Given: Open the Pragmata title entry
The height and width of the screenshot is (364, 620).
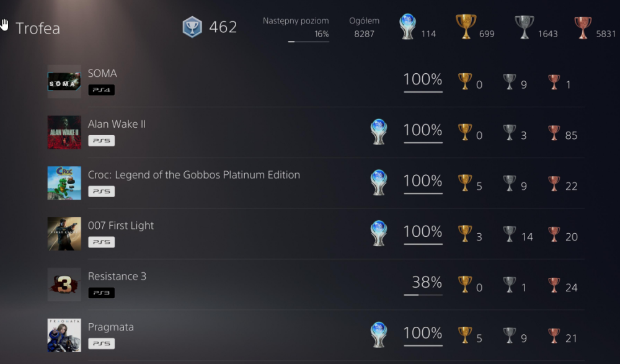Looking at the screenshot, I should 111,327.
